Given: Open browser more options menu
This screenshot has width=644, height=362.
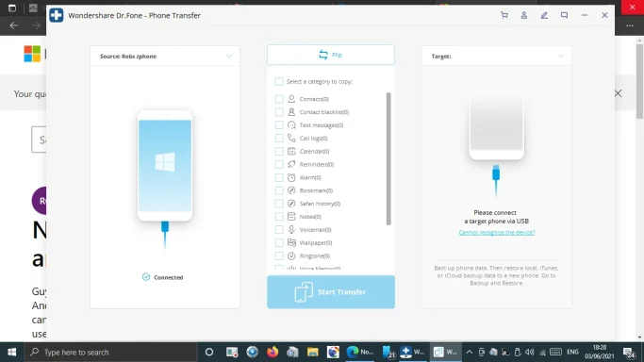Looking at the screenshot, I should click(630, 25).
